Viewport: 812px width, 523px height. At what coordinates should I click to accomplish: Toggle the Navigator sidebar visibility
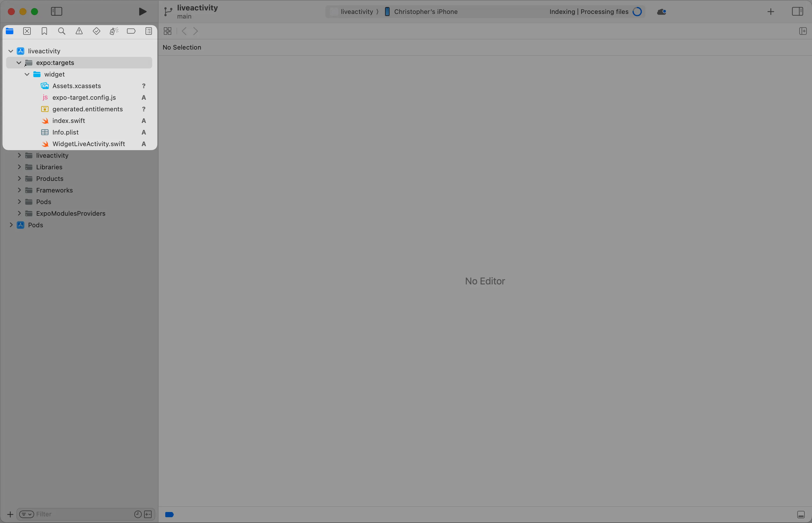(x=56, y=11)
